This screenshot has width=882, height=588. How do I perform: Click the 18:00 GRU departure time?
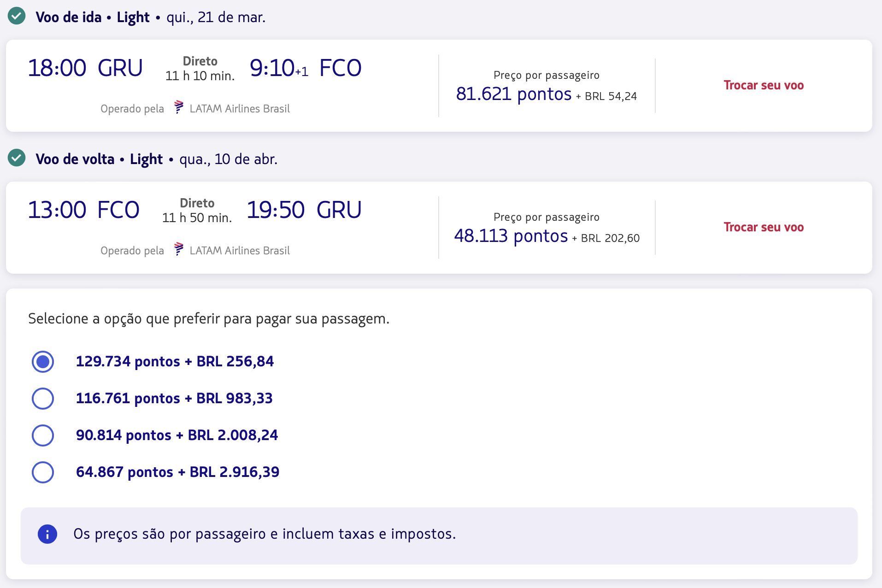click(85, 68)
